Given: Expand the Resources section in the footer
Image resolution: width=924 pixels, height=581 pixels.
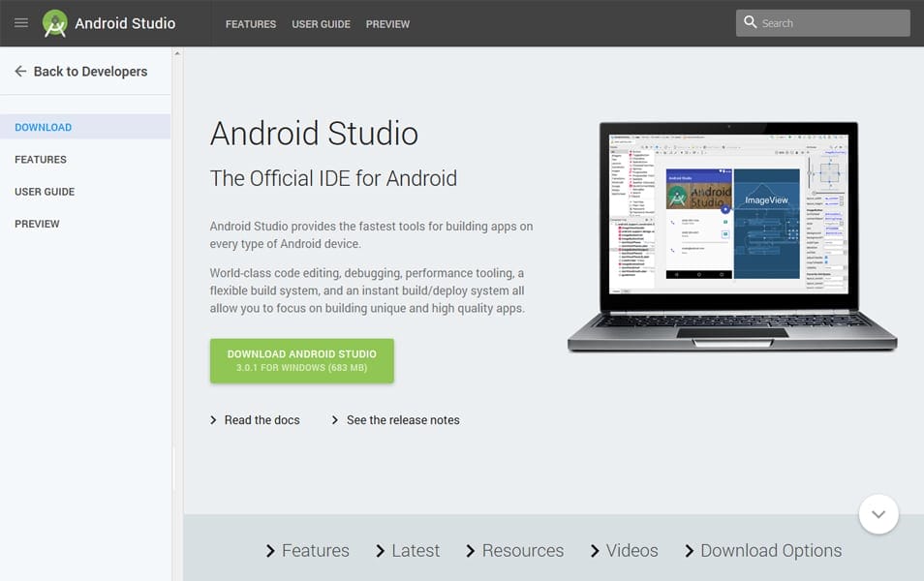Looking at the screenshot, I should point(522,550).
